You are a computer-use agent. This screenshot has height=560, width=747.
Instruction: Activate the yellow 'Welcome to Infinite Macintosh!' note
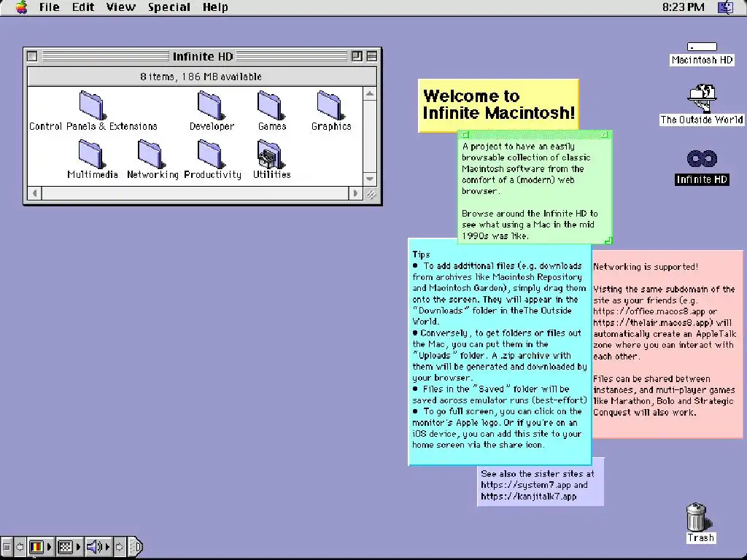[x=498, y=104]
